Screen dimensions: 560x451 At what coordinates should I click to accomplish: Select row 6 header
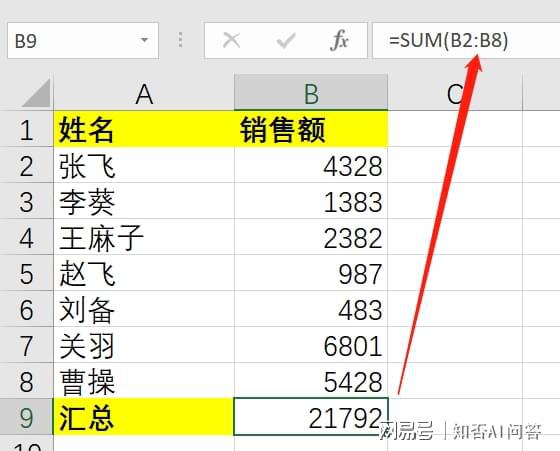coord(26,309)
